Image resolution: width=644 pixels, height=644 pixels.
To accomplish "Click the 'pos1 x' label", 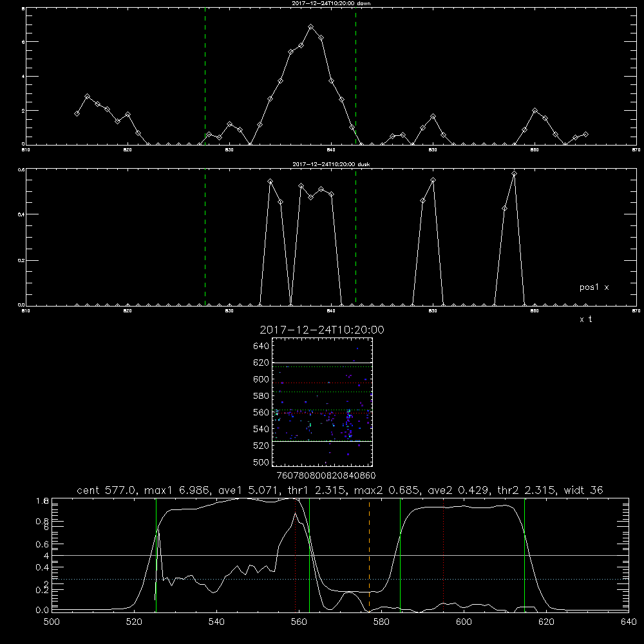I will tap(594, 287).
